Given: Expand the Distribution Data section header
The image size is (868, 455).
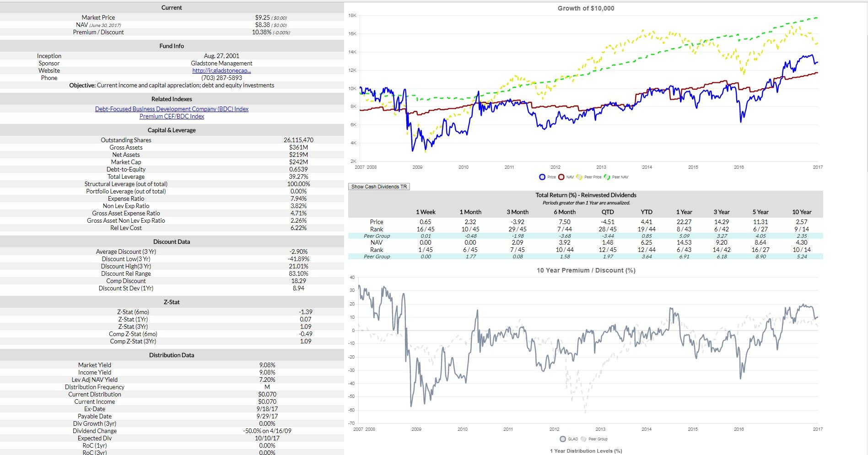Looking at the screenshot, I should pyautogui.click(x=172, y=355).
